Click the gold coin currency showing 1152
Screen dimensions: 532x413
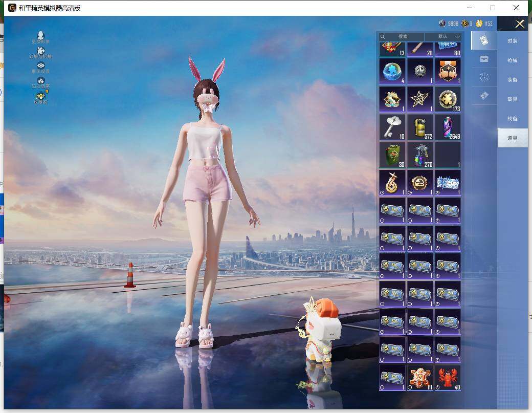click(484, 24)
